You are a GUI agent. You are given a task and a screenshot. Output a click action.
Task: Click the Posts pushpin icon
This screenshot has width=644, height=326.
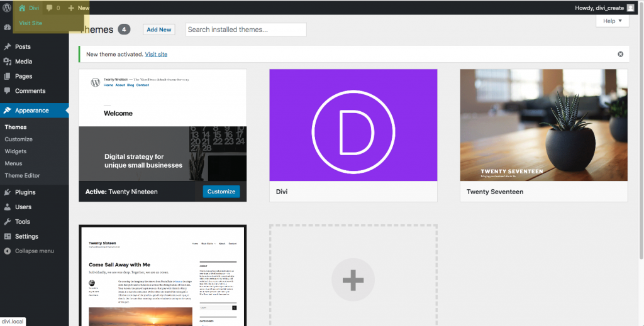7,46
